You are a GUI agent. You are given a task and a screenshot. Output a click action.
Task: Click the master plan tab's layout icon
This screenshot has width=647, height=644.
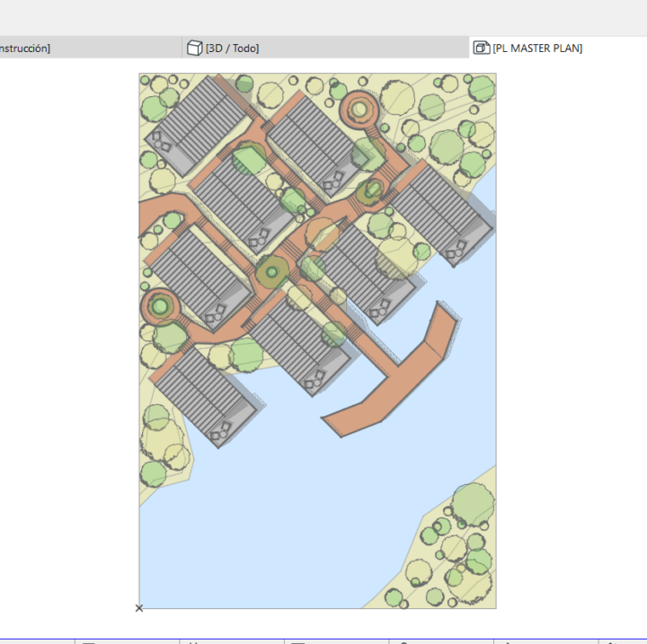click(x=481, y=48)
